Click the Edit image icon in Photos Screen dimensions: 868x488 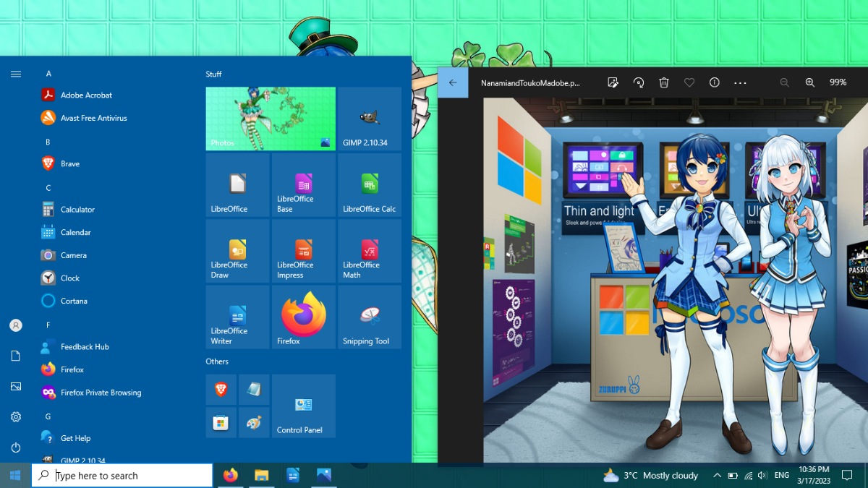613,82
